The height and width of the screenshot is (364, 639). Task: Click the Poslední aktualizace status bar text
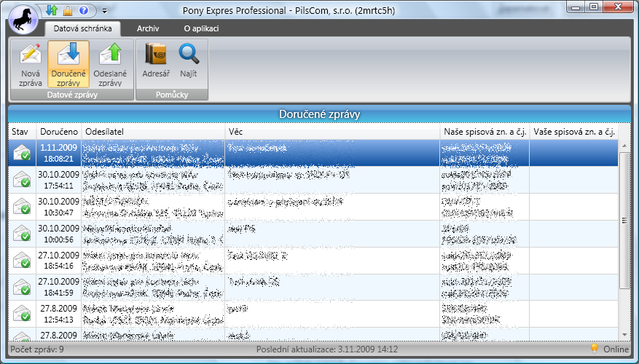pyautogui.click(x=327, y=349)
